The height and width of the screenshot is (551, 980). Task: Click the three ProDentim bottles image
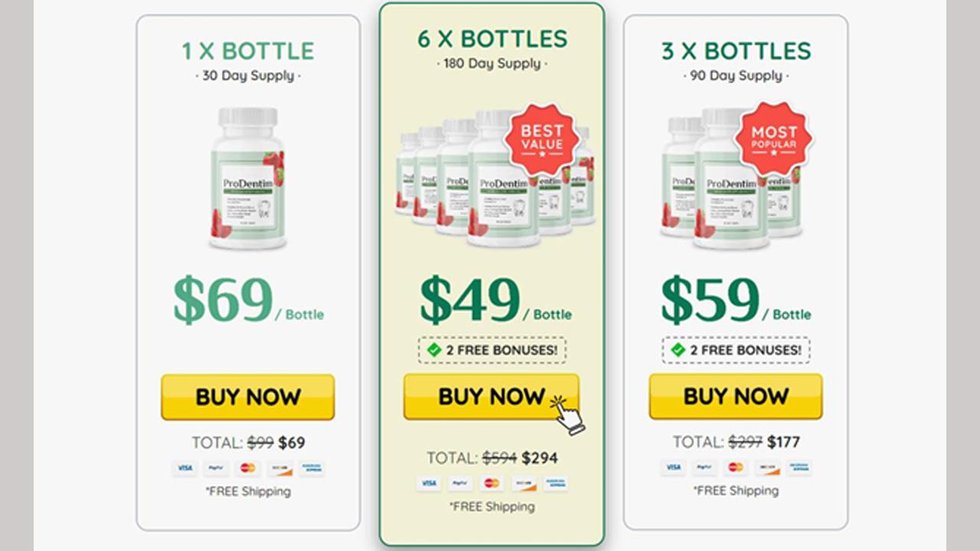tap(731, 178)
